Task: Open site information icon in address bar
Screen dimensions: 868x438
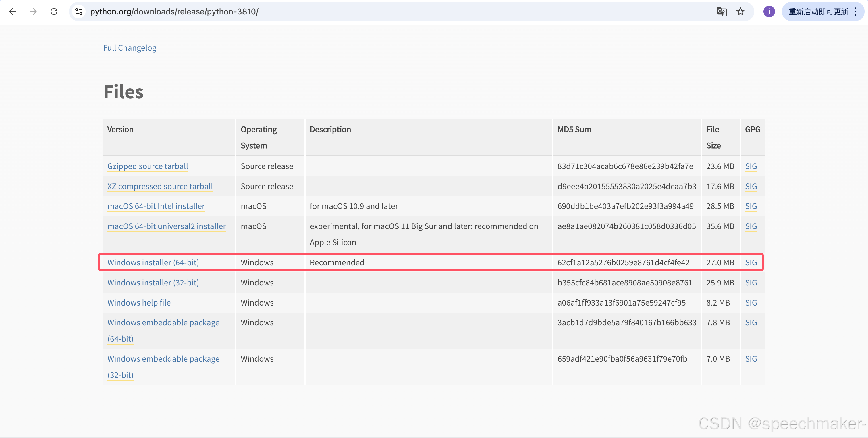Action: coord(78,11)
